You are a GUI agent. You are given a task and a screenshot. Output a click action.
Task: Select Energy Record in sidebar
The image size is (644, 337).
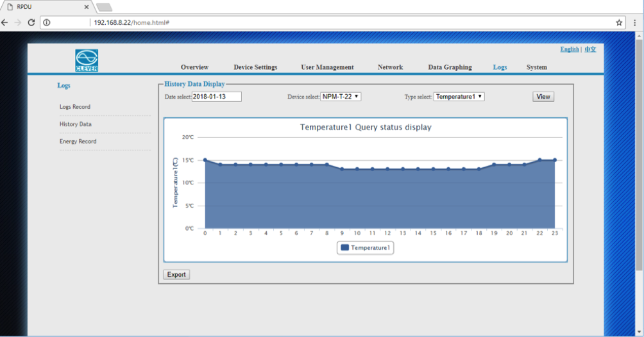pyautogui.click(x=78, y=142)
